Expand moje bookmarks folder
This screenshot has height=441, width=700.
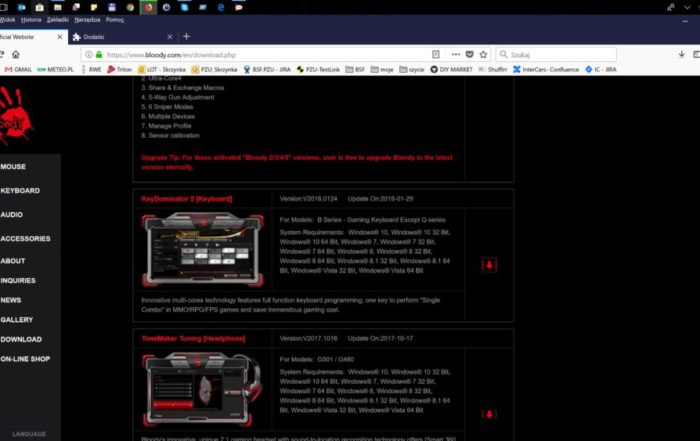pyautogui.click(x=382, y=69)
